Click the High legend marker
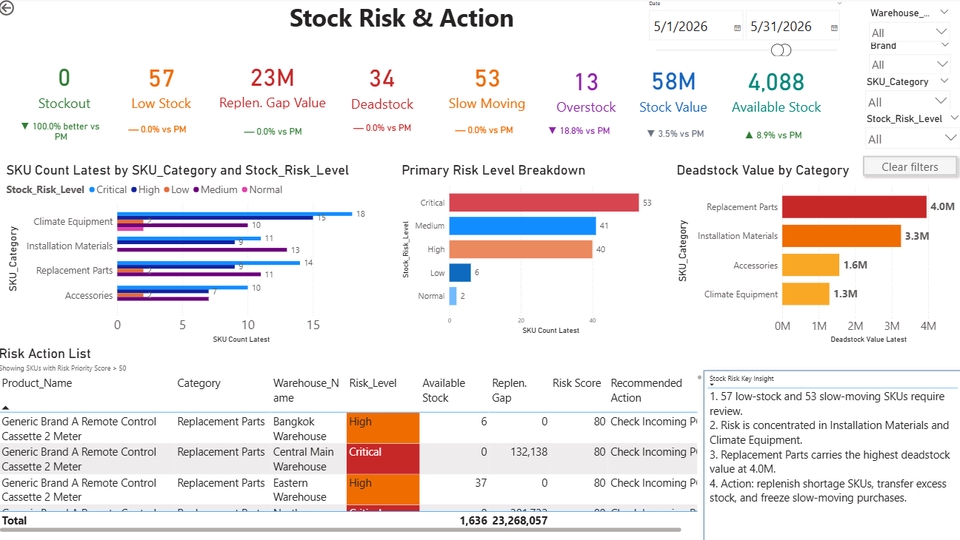The height and width of the screenshot is (540, 960). (x=133, y=190)
